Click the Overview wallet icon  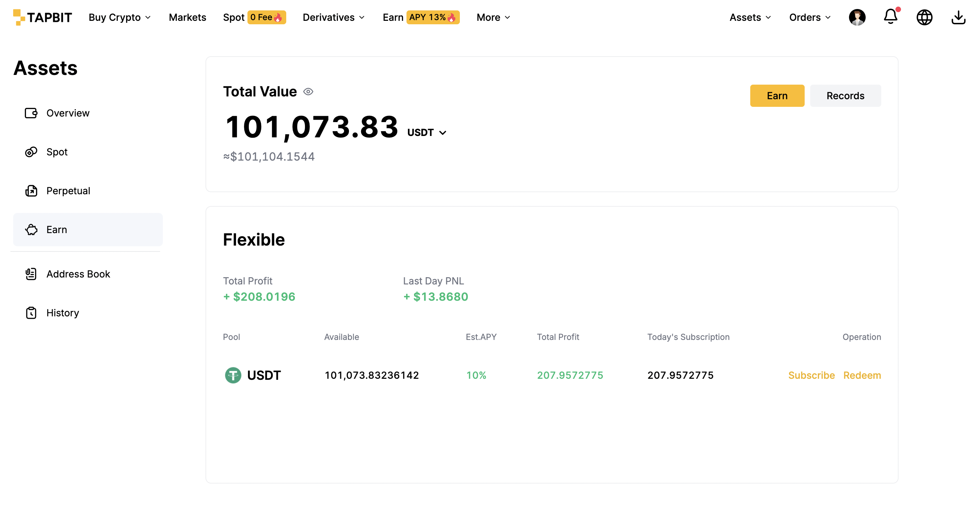[31, 113]
